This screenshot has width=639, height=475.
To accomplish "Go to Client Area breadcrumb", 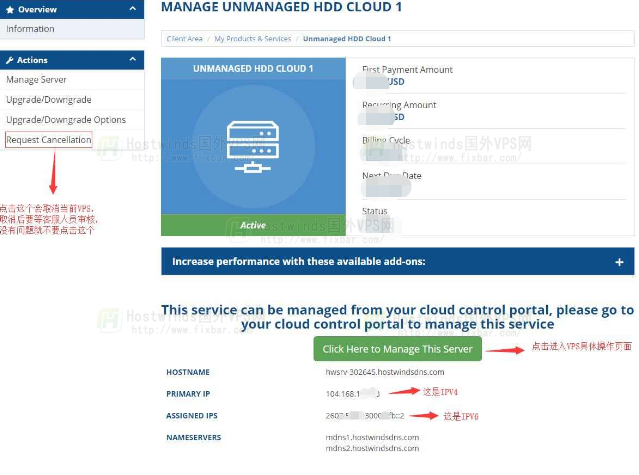I will click(185, 39).
